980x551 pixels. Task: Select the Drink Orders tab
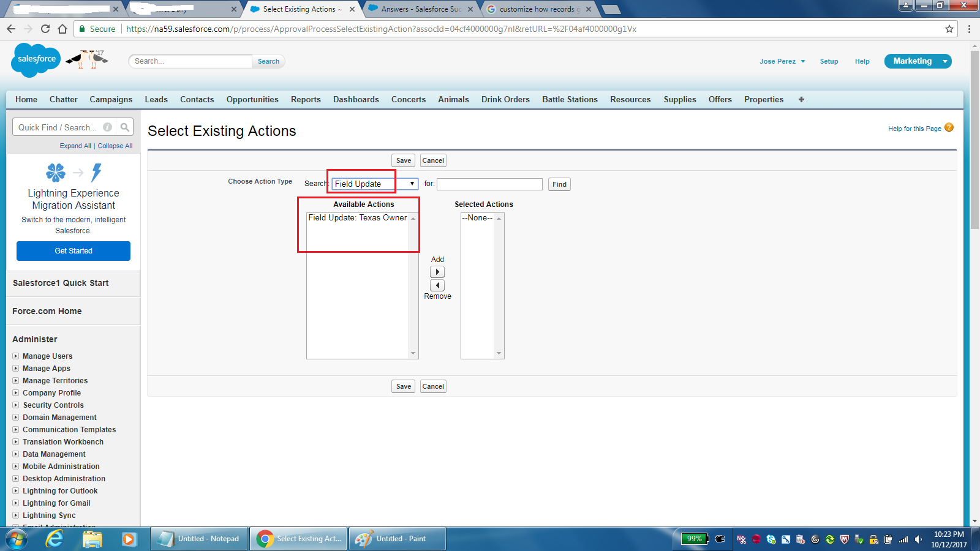[505, 99]
